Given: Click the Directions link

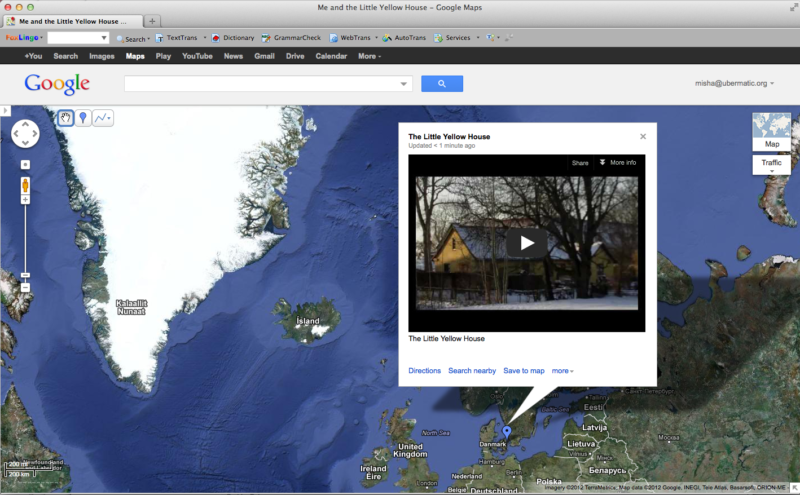Looking at the screenshot, I should point(424,371).
